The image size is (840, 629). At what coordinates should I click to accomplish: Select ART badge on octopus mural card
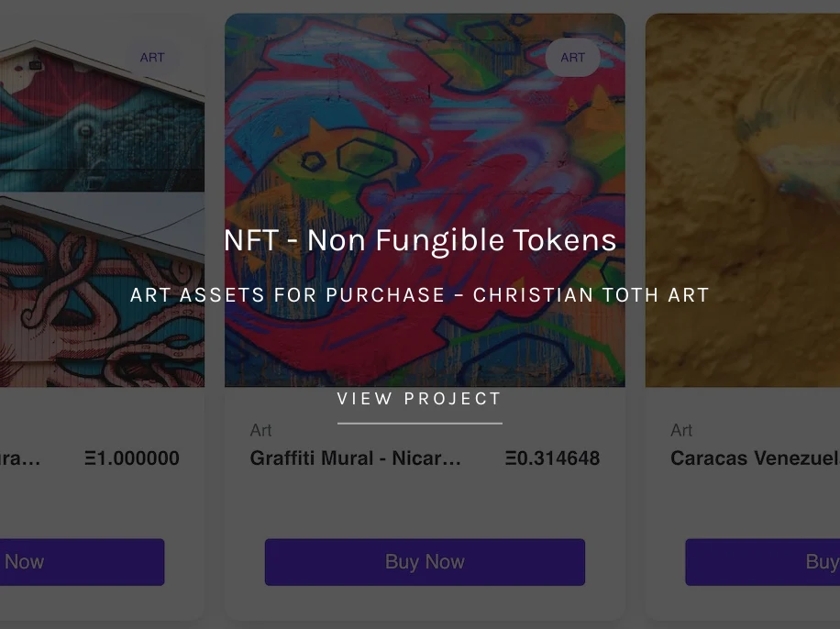coord(152,58)
